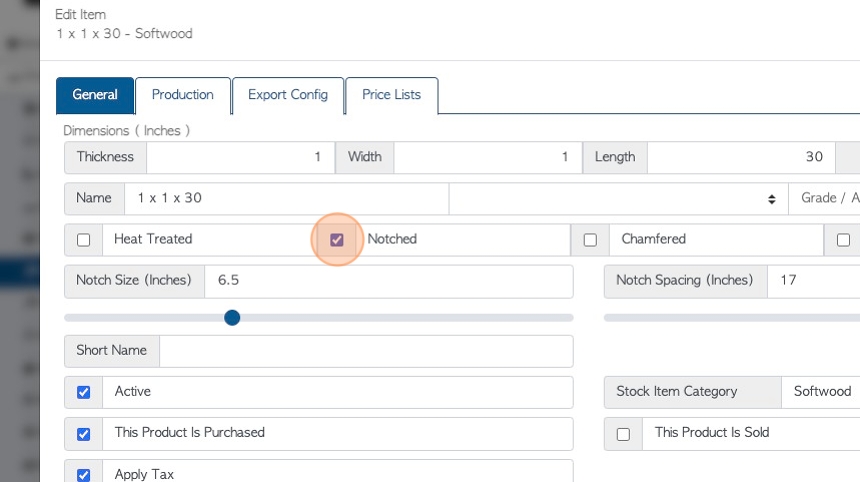Click the Notch Spacing slider track
Image resolution: width=860 pixels, height=482 pixels.
click(x=732, y=317)
